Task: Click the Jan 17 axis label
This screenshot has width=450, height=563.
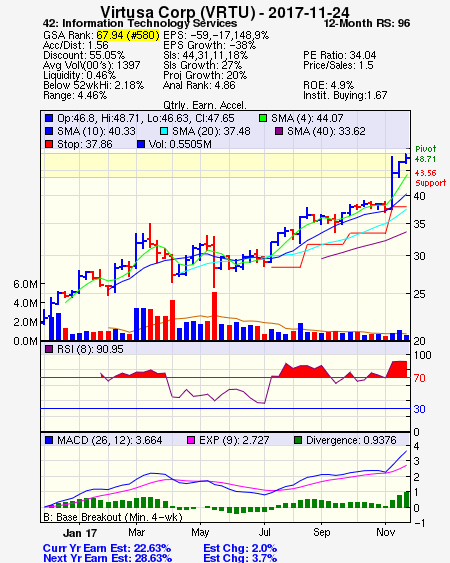Action: pyautogui.click(x=80, y=533)
